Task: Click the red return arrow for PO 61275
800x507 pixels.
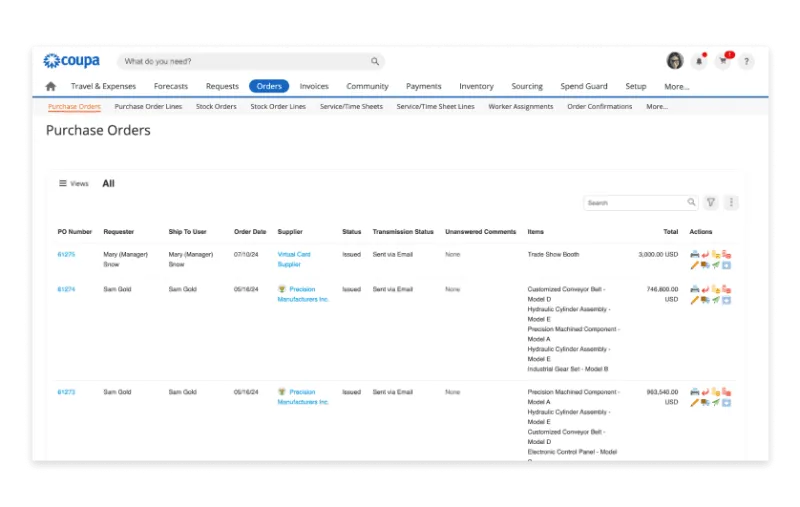Action: pos(705,254)
